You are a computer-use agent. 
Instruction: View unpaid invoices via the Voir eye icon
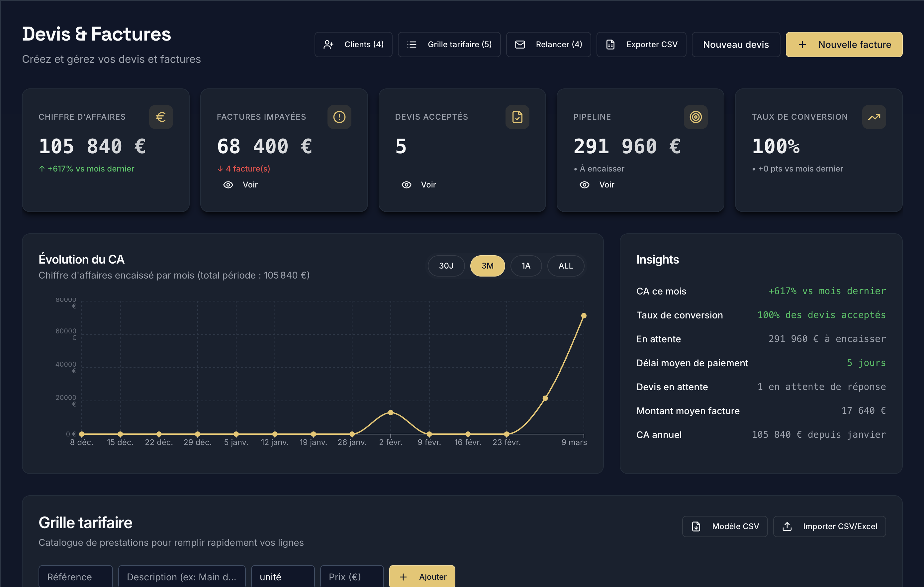(x=228, y=185)
